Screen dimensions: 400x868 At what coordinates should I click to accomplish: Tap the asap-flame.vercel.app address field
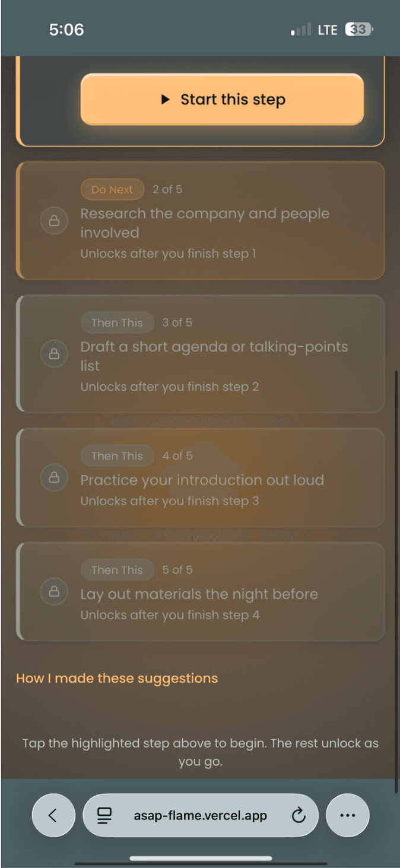click(201, 816)
